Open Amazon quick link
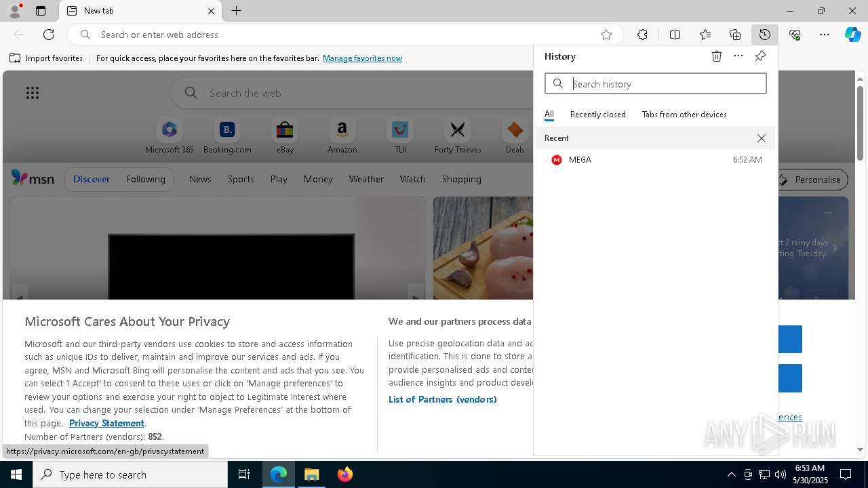 (x=342, y=136)
